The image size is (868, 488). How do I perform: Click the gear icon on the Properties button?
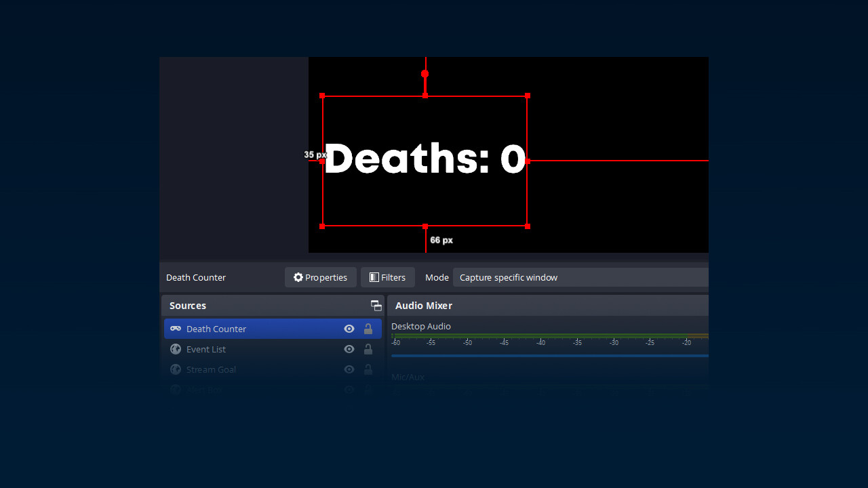(298, 277)
